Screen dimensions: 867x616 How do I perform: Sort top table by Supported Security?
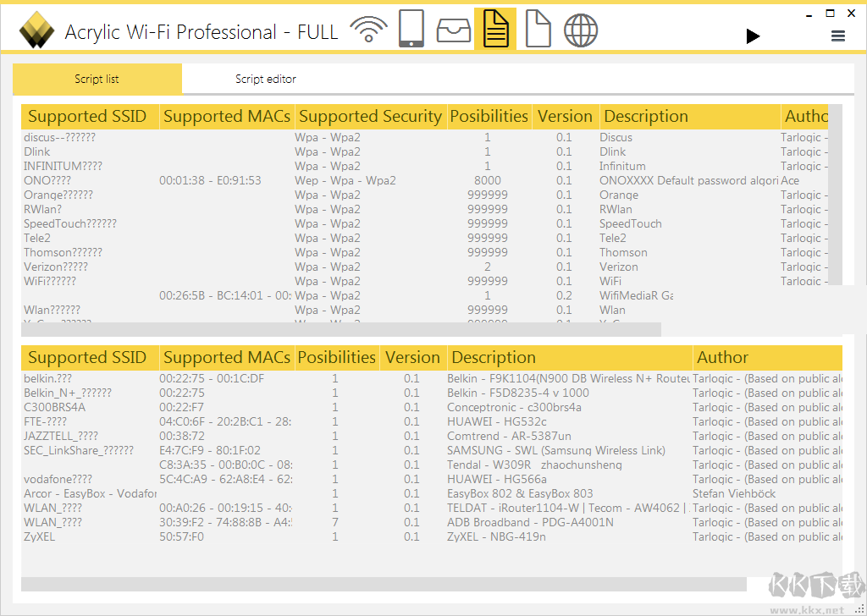pyautogui.click(x=370, y=117)
